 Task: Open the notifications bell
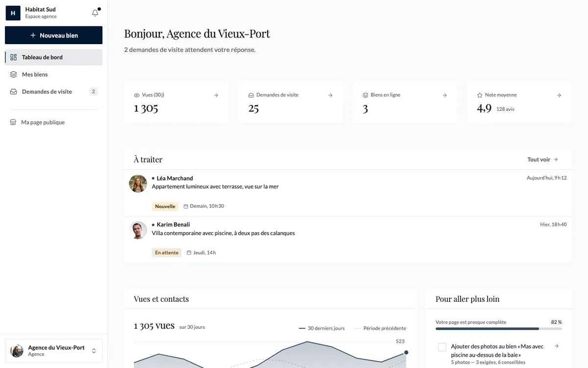pos(96,13)
